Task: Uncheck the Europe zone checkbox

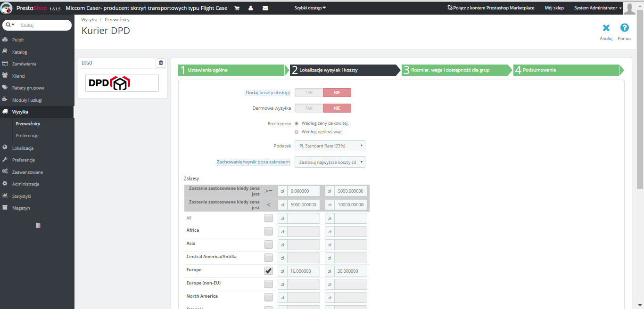Action: tap(268, 271)
